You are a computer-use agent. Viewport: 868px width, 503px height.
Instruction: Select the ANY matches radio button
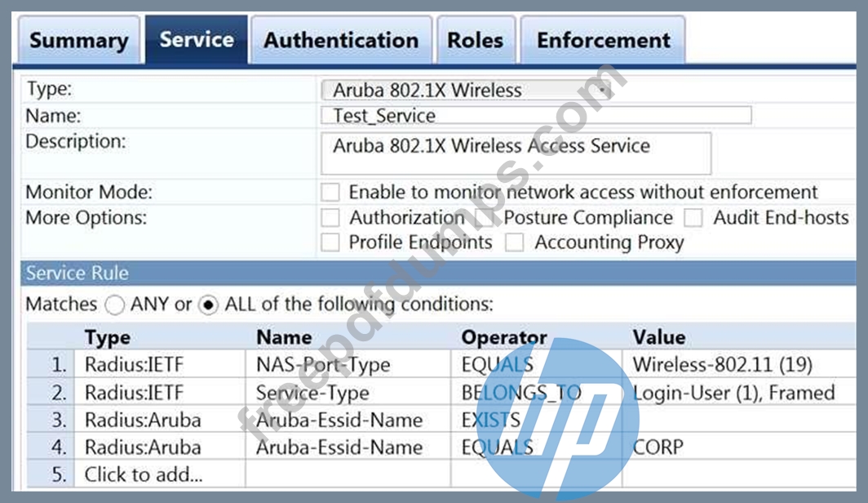(114, 305)
